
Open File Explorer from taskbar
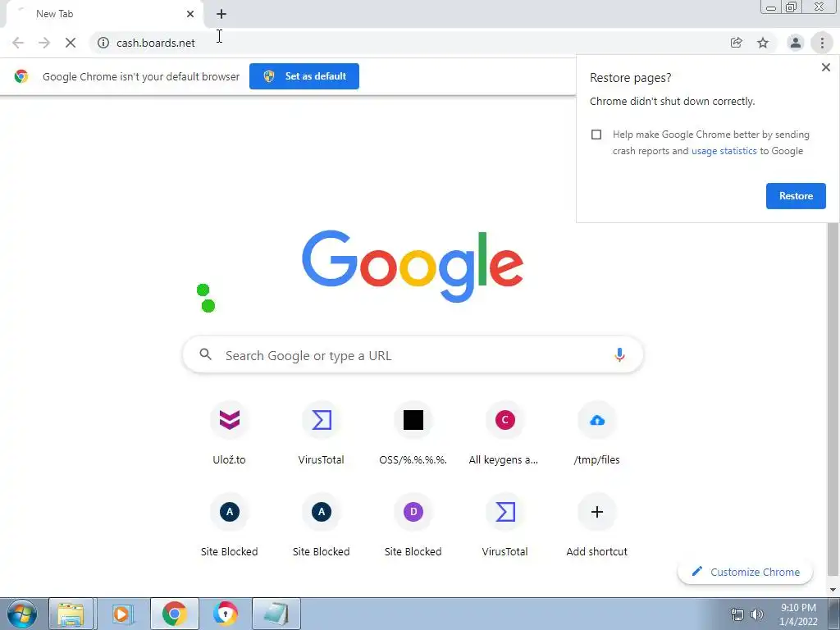[71, 614]
